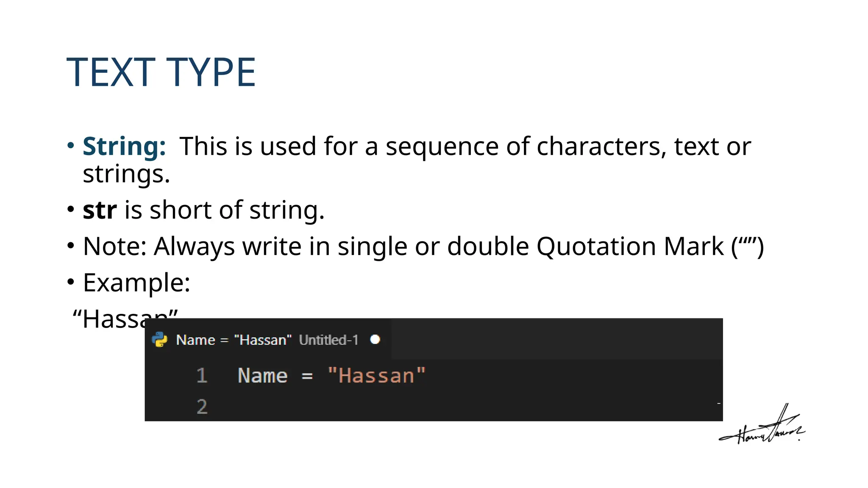The height and width of the screenshot is (488, 868).
Task: Click the words "Quotation Mark" in the Note line
Action: (x=630, y=246)
